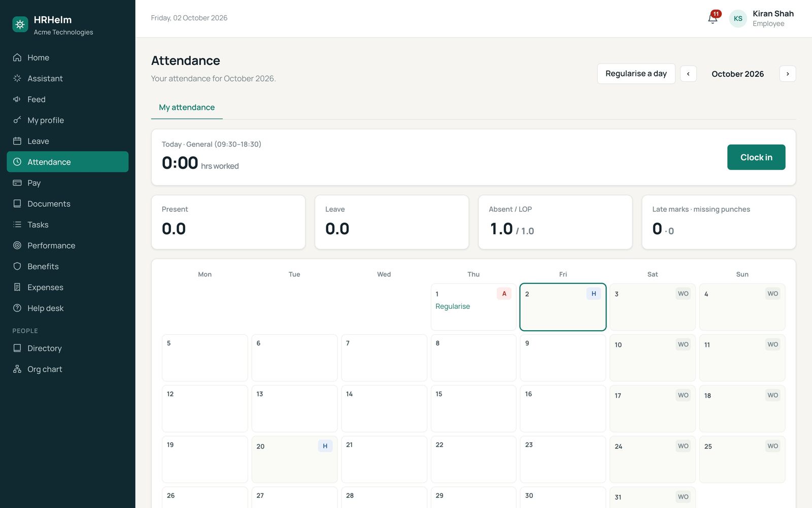Click the October 2026 month label
812x508 pixels.
coord(737,74)
